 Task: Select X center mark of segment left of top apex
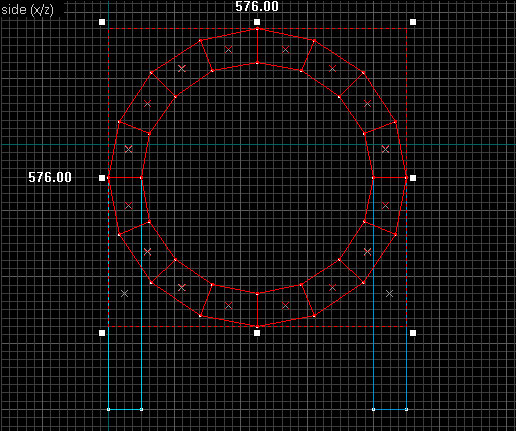coord(229,50)
